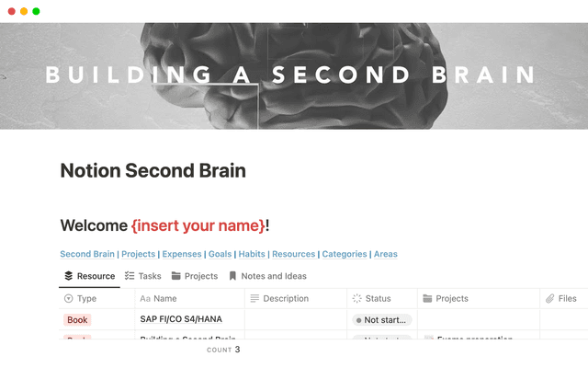Click the Notes and Ideas bookmark icon
This screenshot has width=588, height=368.
click(x=232, y=276)
